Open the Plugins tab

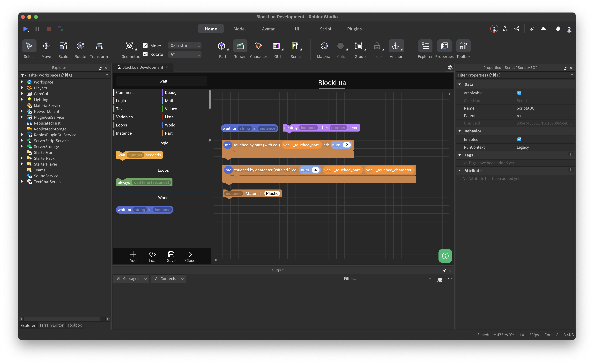point(354,29)
